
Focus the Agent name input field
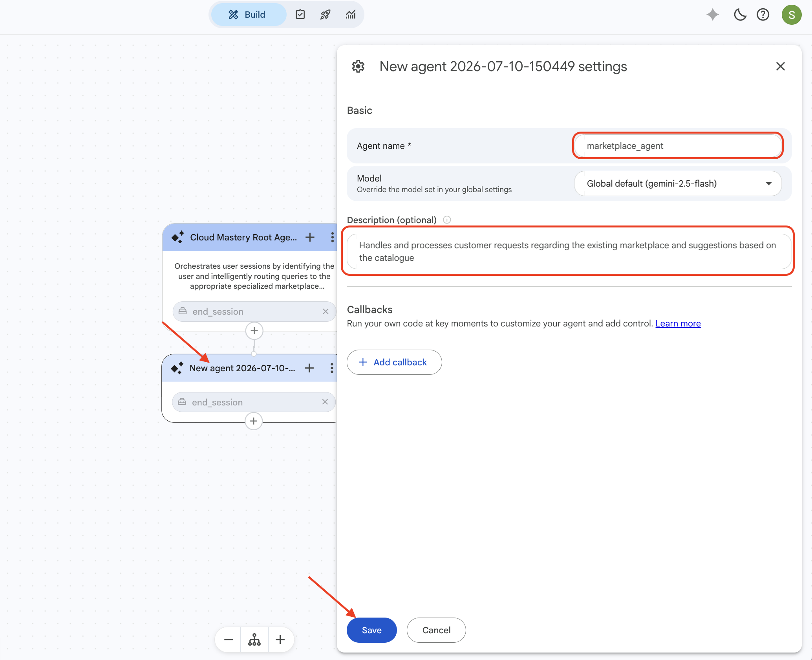(x=678, y=146)
